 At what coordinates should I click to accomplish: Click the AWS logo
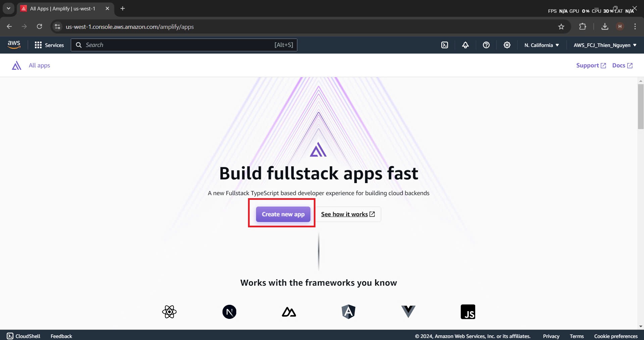[x=14, y=44]
